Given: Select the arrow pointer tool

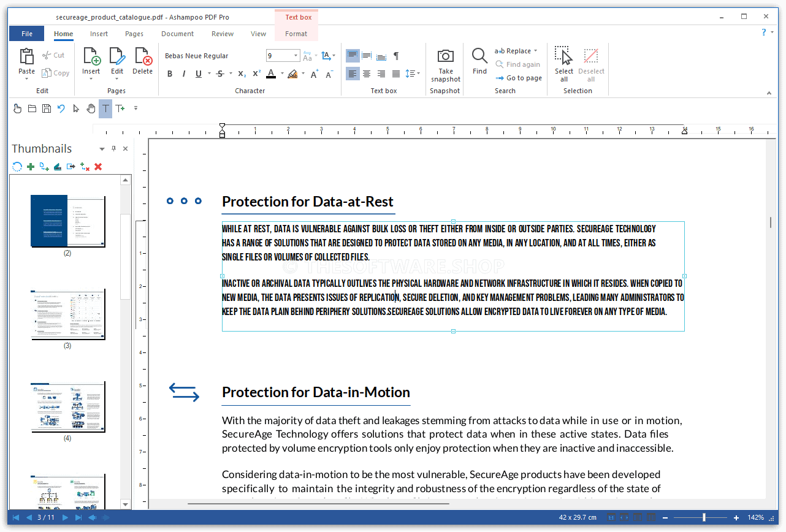Looking at the screenshot, I should point(76,108).
